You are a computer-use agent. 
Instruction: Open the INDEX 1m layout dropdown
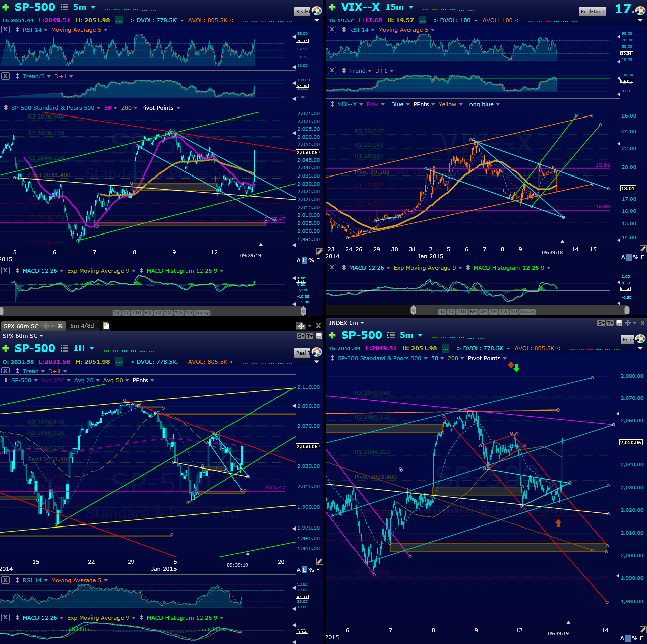pos(362,323)
